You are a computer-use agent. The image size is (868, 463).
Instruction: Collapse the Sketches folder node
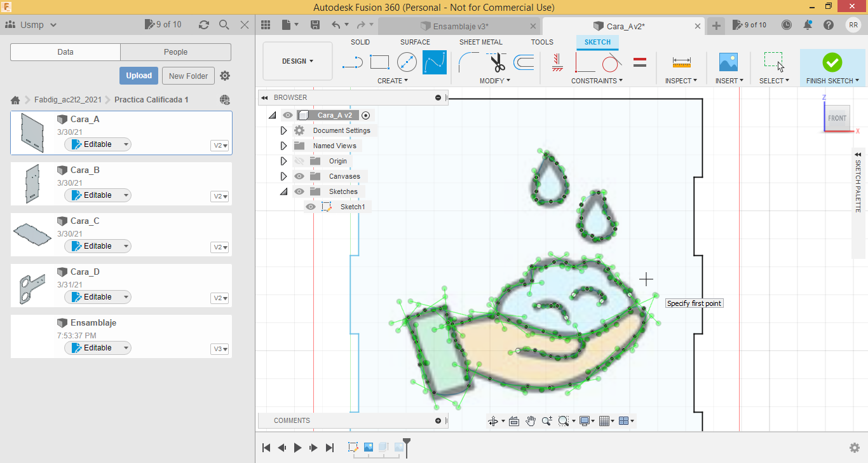tap(284, 191)
